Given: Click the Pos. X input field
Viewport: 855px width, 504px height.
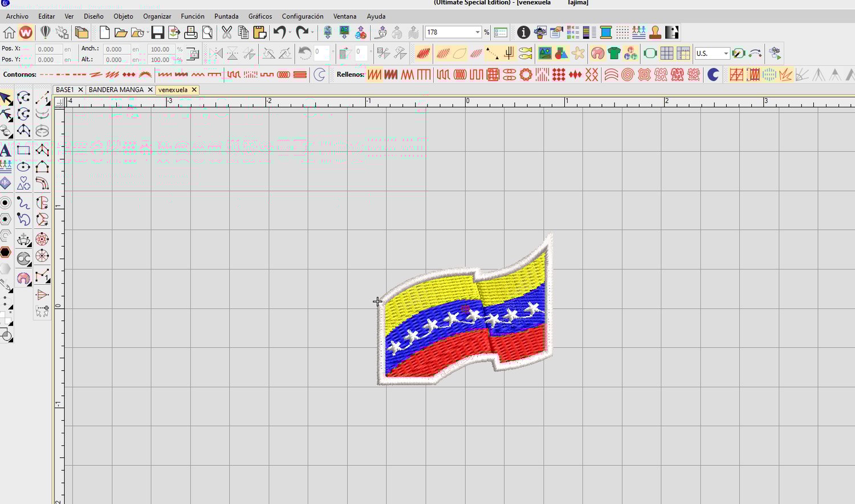Looking at the screenshot, I should pyautogui.click(x=48, y=50).
